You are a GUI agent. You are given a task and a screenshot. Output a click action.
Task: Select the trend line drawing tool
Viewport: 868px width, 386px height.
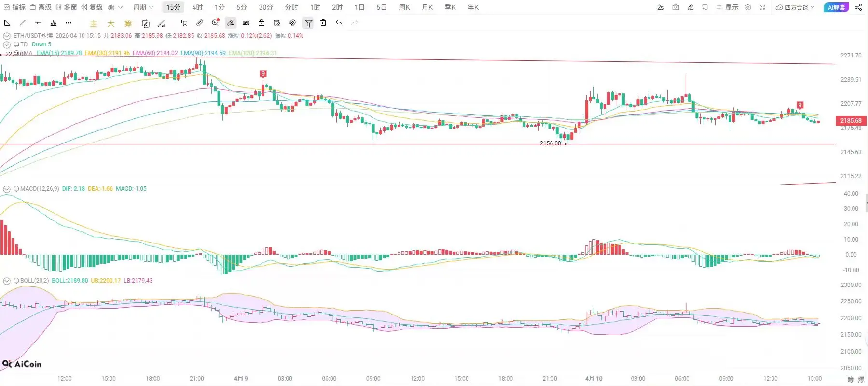[23, 23]
